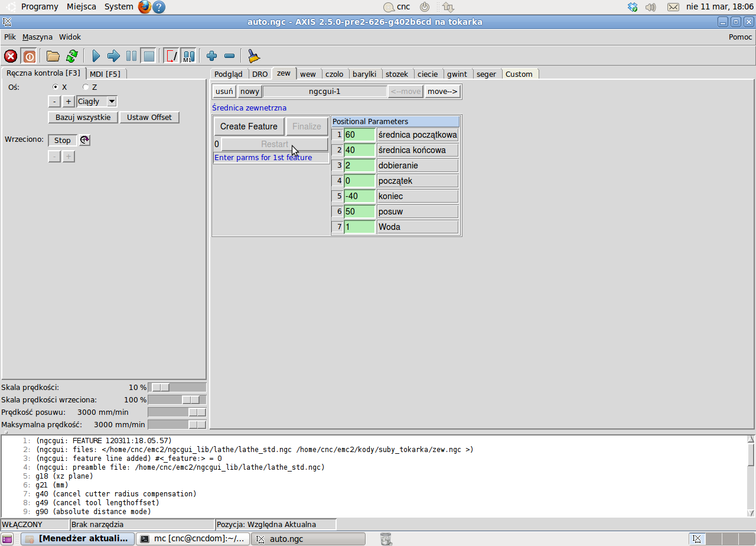
Task: Switch to the stozek tab
Action: (397, 74)
